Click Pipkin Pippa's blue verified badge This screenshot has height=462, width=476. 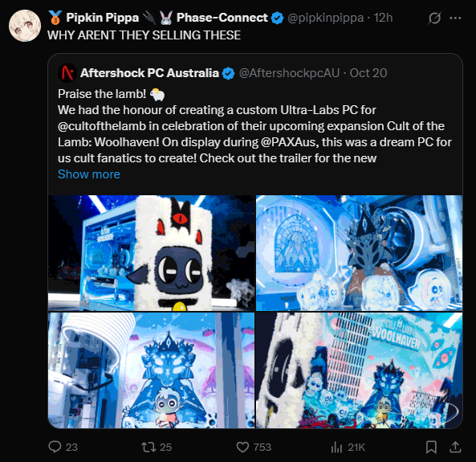coord(277,18)
